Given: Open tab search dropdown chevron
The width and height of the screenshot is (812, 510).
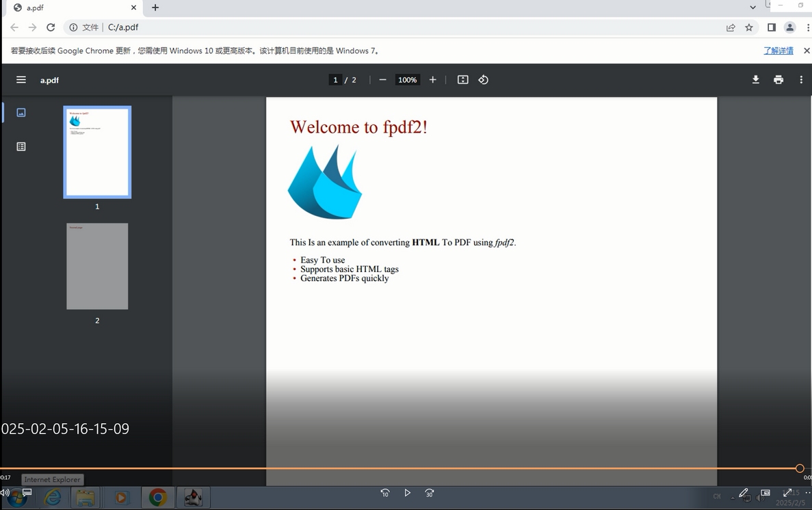Looking at the screenshot, I should (x=752, y=8).
